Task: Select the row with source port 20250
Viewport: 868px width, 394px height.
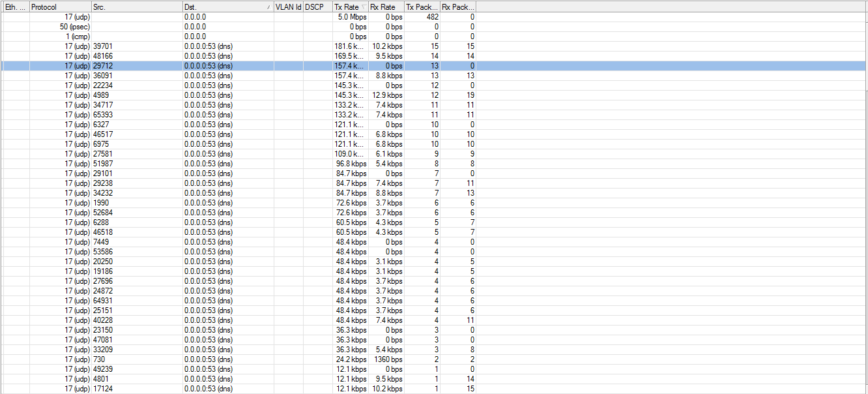Action: coord(434,262)
